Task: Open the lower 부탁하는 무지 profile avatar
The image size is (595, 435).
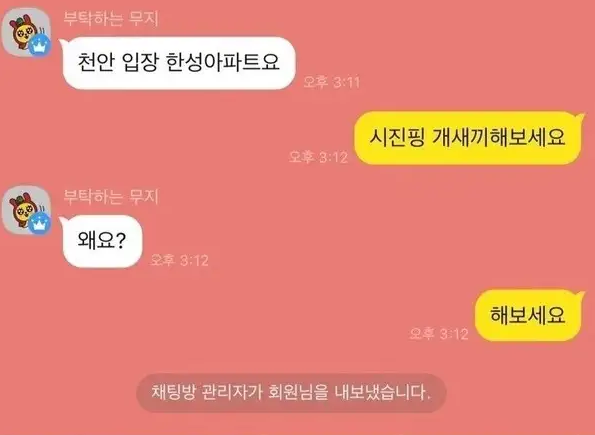Action: pyautogui.click(x=27, y=210)
